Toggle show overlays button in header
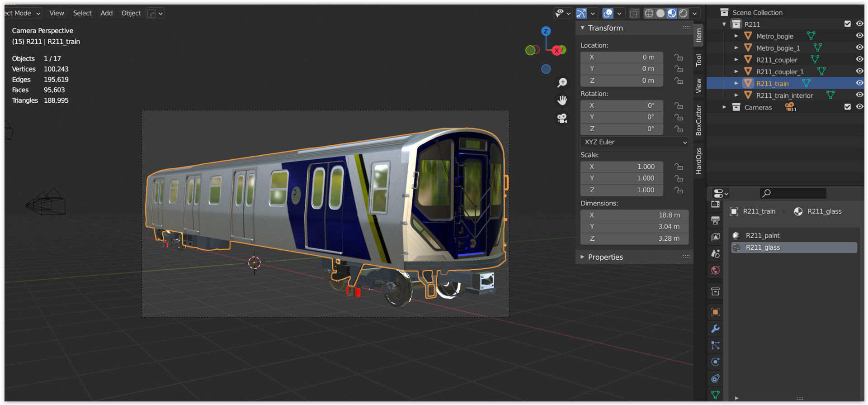 pyautogui.click(x=608, y=14)
